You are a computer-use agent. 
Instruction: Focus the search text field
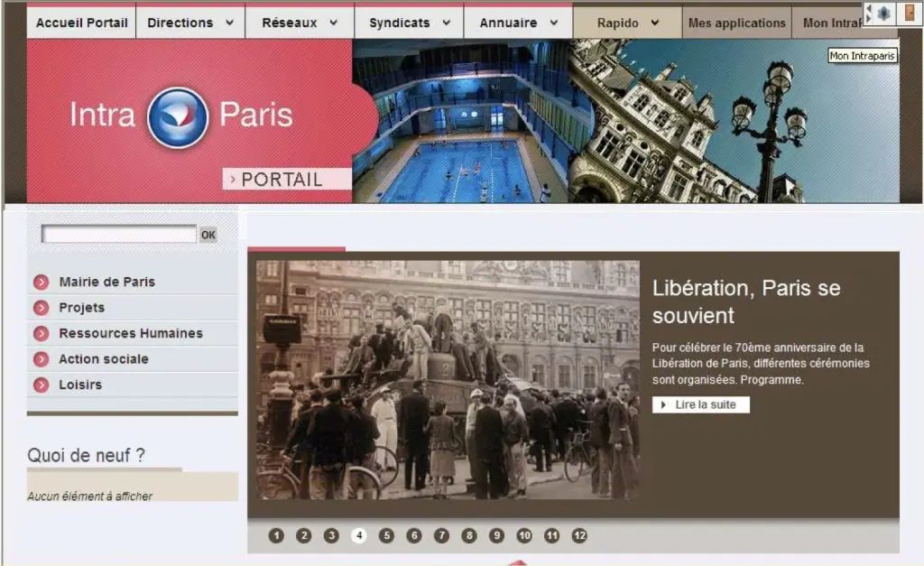tap(119, 235)
